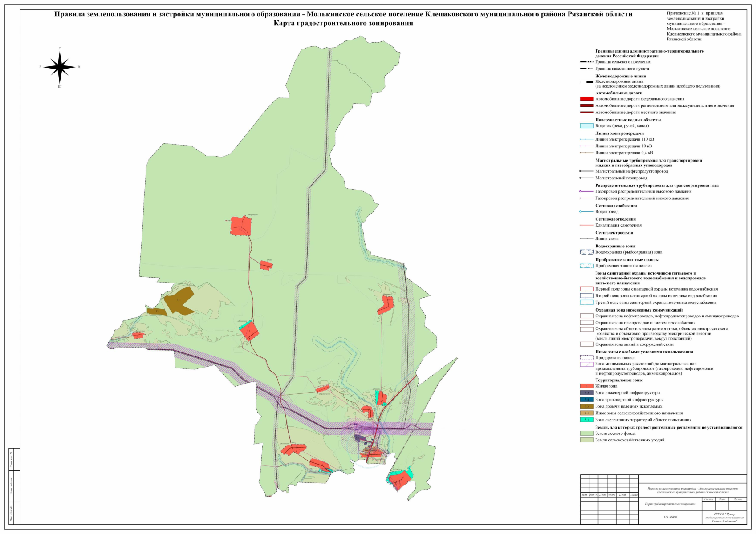Click the Зона добычи полезных ископаемых legend swatch

[586, 406]
